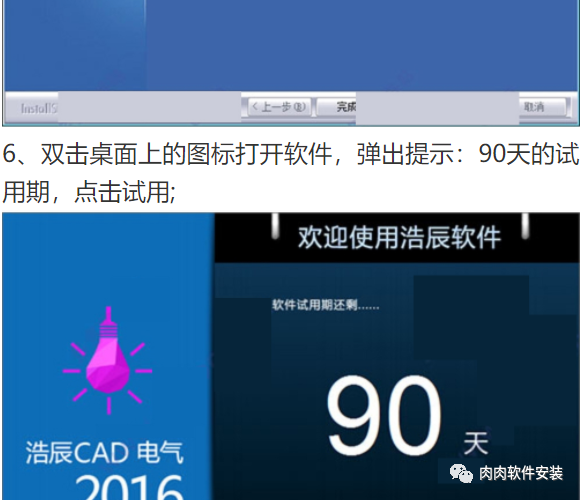Click the step 6 instruction paragraph
Screen dimensions: 582x500
(x=291, y=173)
